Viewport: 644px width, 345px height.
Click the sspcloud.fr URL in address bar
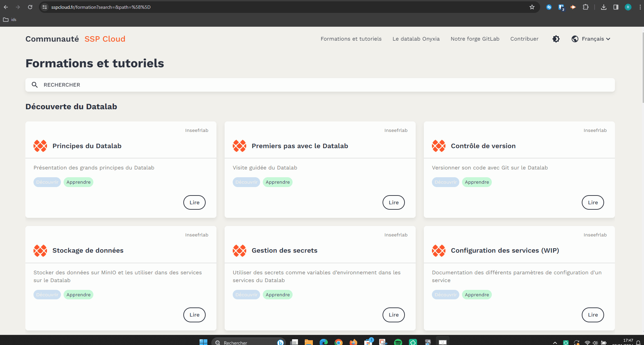tap(101, 7)
